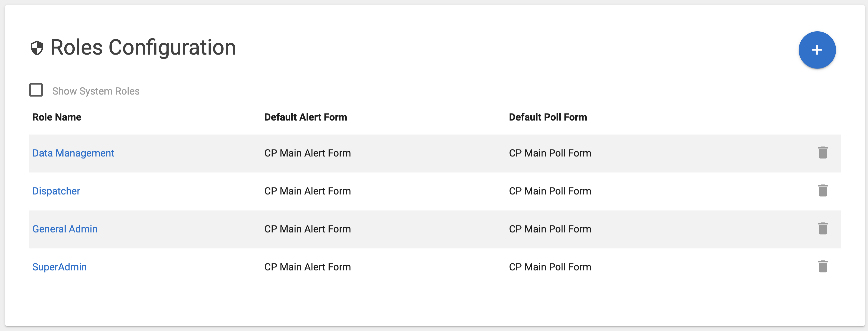
Task: Click CP Main Poll Form in SuperAdmin row
Action: tap(550, 267)
